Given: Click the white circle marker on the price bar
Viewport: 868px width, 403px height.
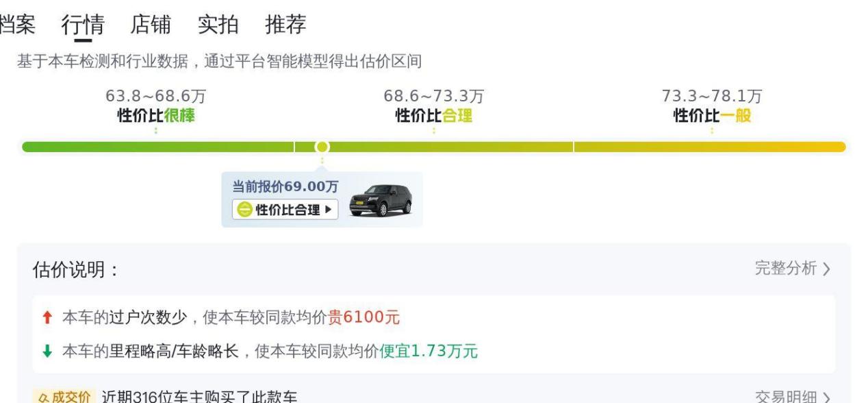Looking at the screenshot, I should [x=322, y=147].
